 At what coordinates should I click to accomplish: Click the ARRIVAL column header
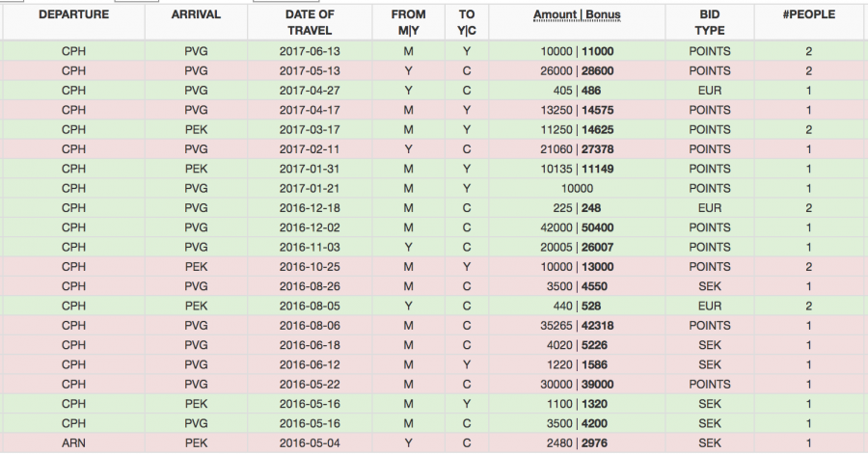pos(196,15)
